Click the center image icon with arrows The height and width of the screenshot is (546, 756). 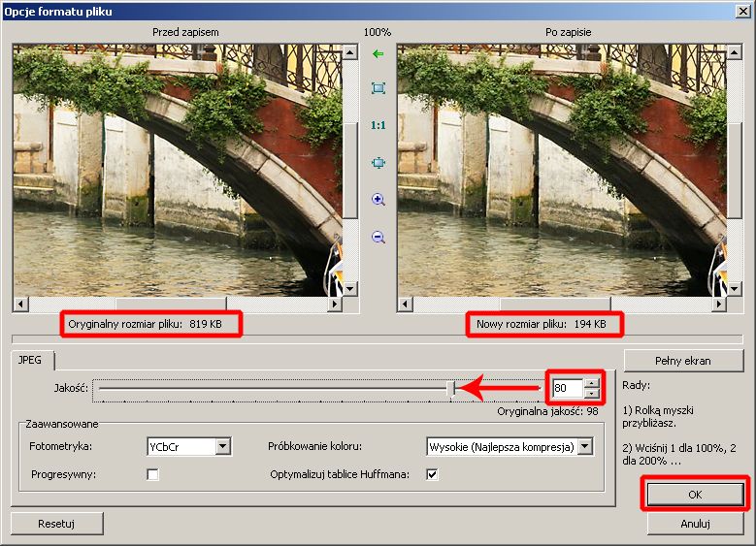(x=378, y=163)
